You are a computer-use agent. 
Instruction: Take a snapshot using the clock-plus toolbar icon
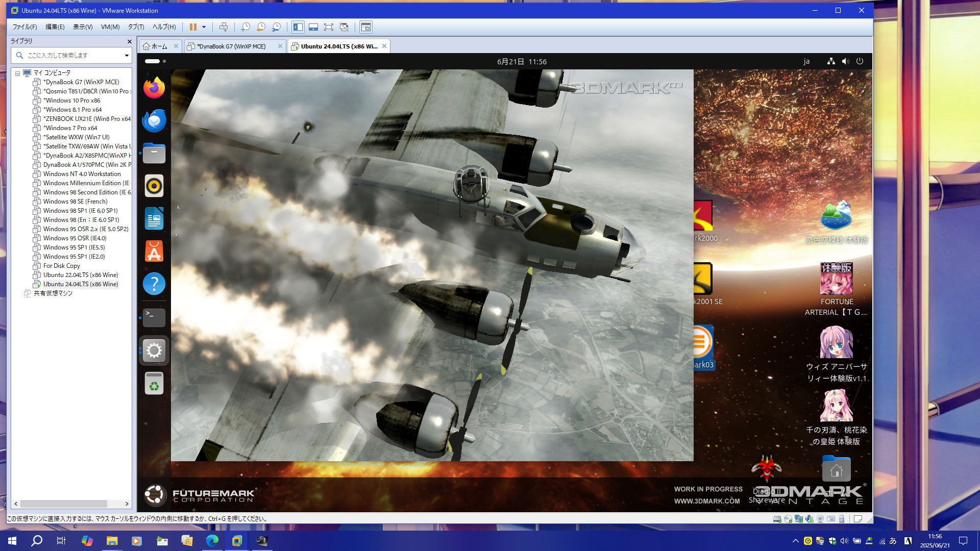click(246, 27)
